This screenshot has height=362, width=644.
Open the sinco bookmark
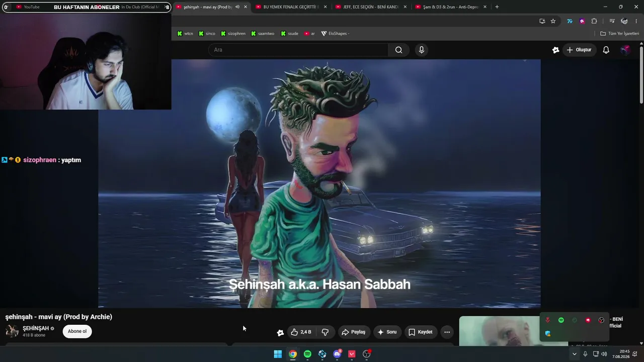207,34
